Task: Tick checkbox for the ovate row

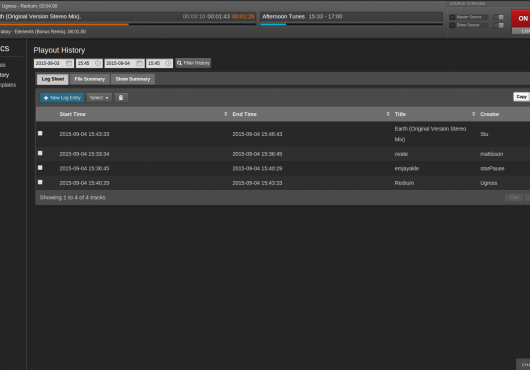Action: tap(40, 153)
